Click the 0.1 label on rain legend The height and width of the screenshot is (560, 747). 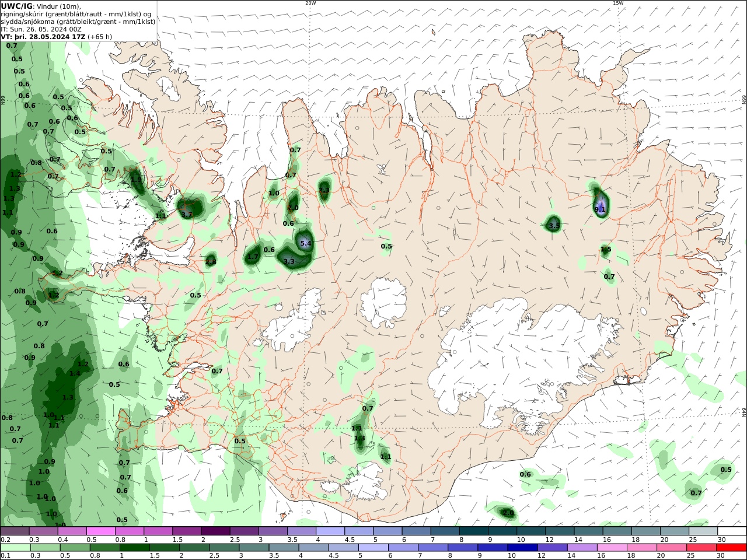pyautogui.click(x=5, y=555)
